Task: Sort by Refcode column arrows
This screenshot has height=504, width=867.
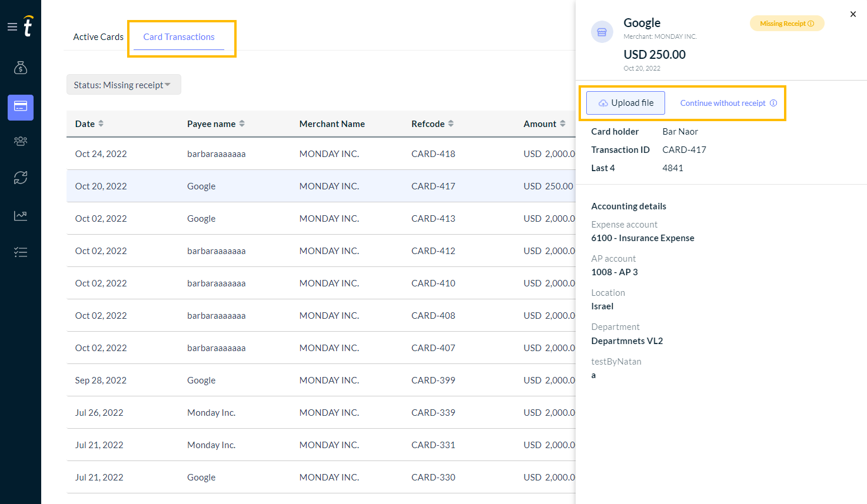Action: tap(451, 124)
